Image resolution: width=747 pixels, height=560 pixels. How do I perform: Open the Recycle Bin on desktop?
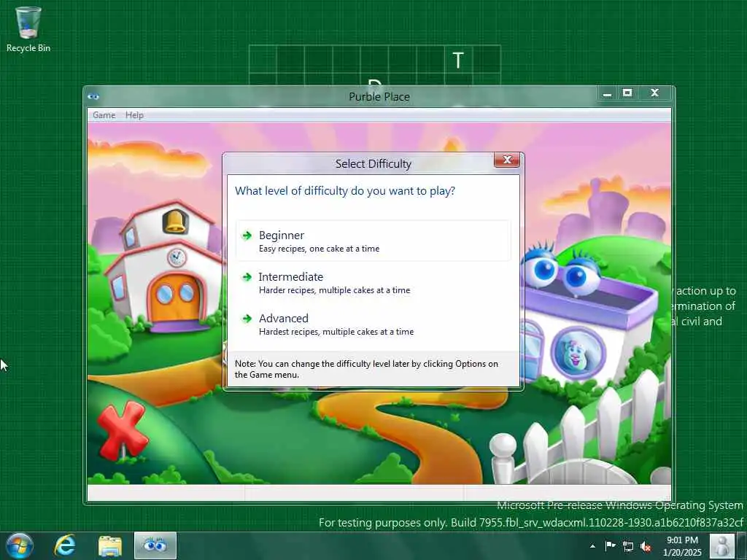pyautogui.click(x=28, y=29)
